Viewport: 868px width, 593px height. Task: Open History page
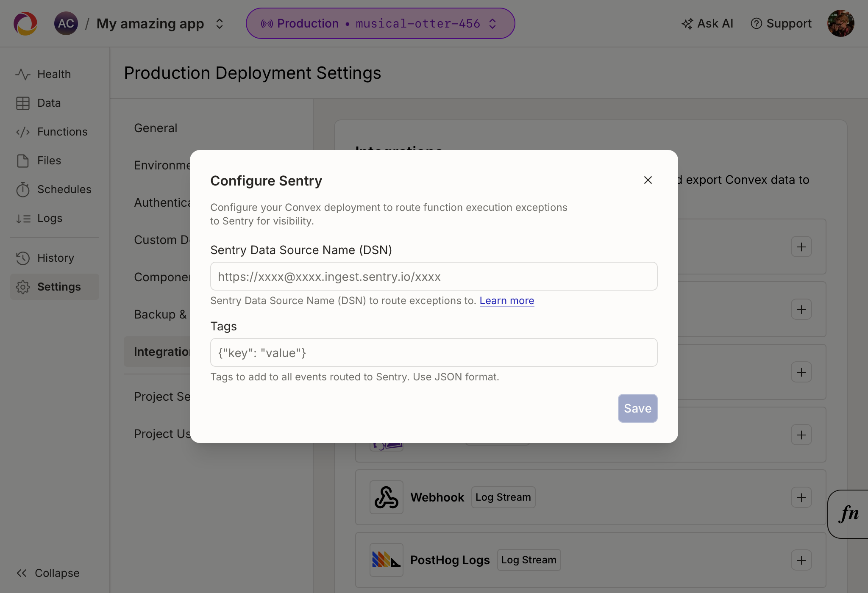coord(55,258)
